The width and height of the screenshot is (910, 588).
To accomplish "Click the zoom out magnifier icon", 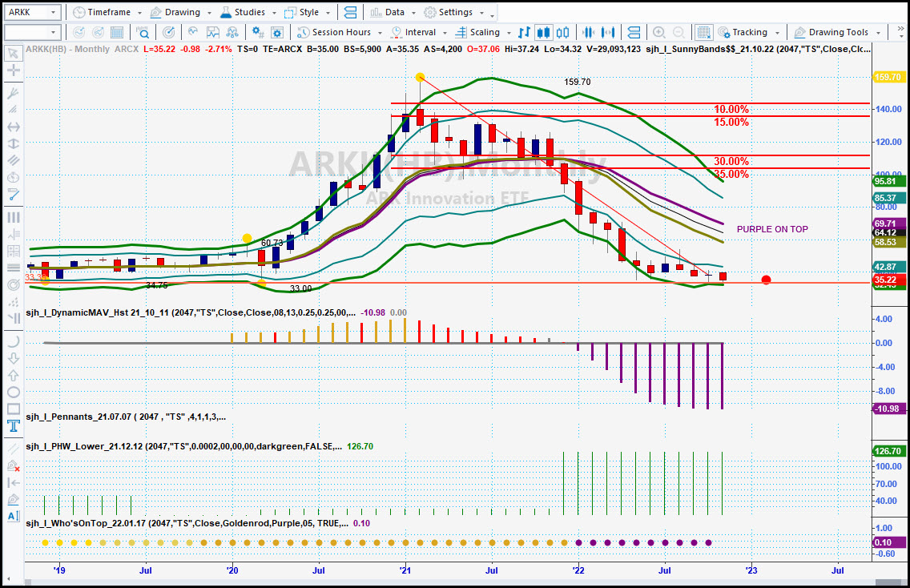I will [x=678, y=33].
